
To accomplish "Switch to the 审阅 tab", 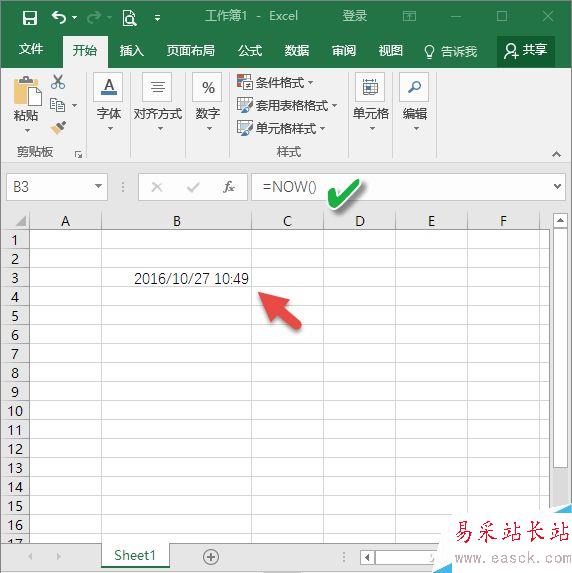I will (344, 50).
